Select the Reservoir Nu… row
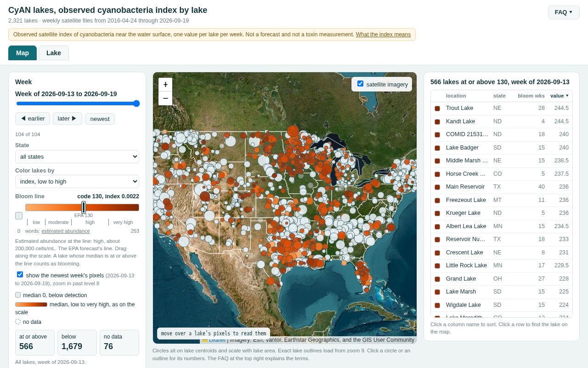Viewport: 588px width, 368px height. pos(502,239)
